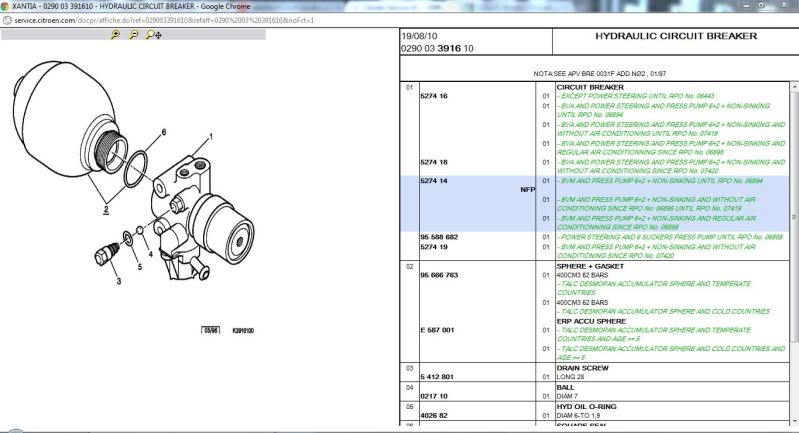Select part number 4026 82
This screenshot has width=799, height=433.
pyautogui.click(x=434, y=416)
